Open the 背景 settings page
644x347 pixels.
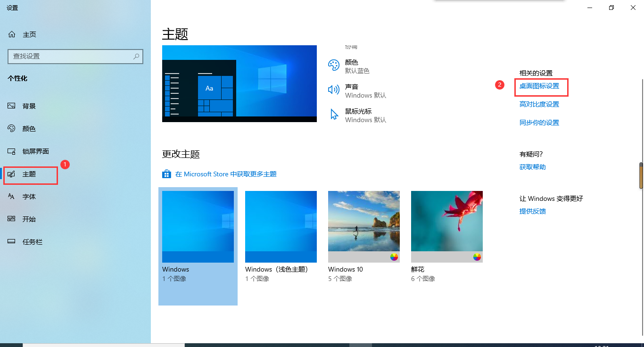tap(75, 106)
